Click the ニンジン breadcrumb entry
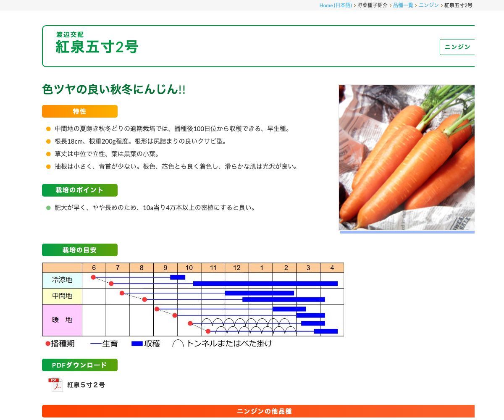 click(x=429, y=5)
